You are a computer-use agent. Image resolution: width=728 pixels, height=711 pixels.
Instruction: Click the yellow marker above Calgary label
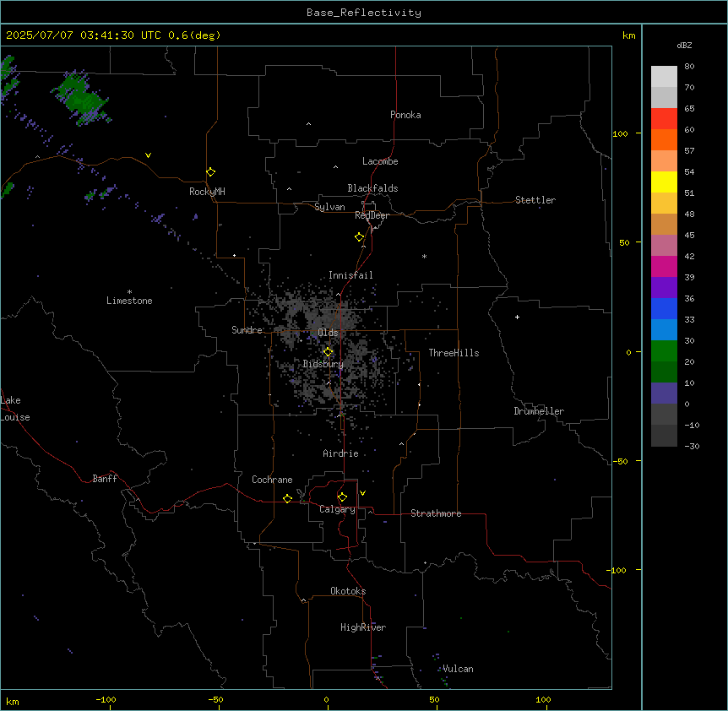click(x=342, y=497)
